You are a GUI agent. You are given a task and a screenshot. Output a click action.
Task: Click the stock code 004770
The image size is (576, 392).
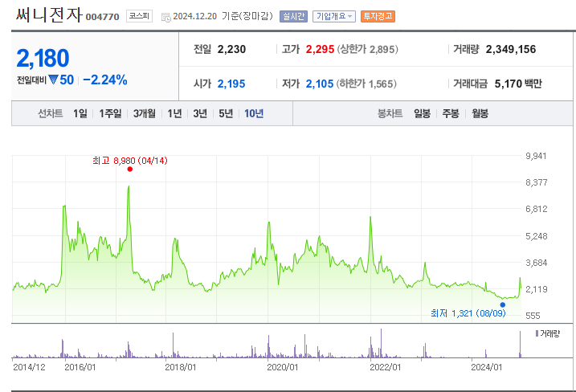pyautogui.click(x=103, y=17)
